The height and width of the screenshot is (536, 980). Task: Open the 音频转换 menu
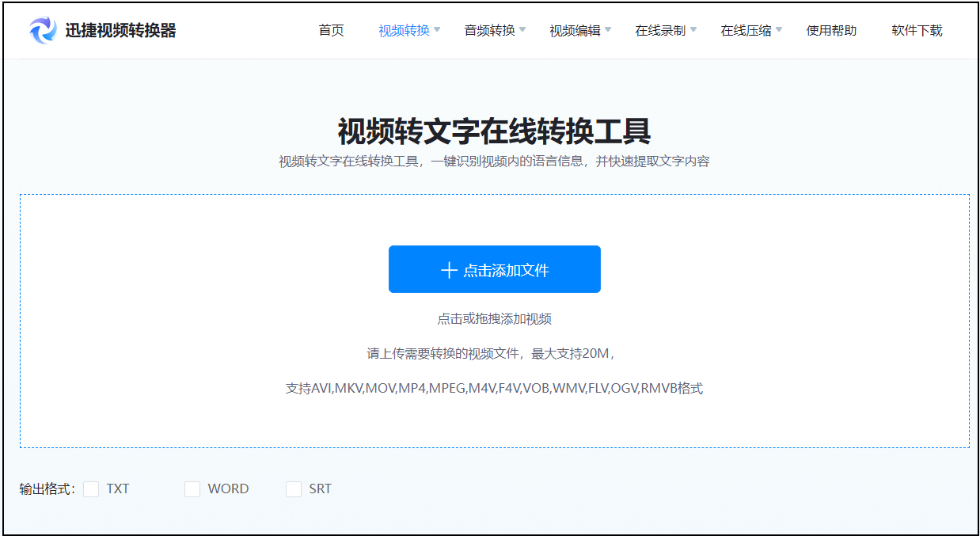click(x=489, y=31)
